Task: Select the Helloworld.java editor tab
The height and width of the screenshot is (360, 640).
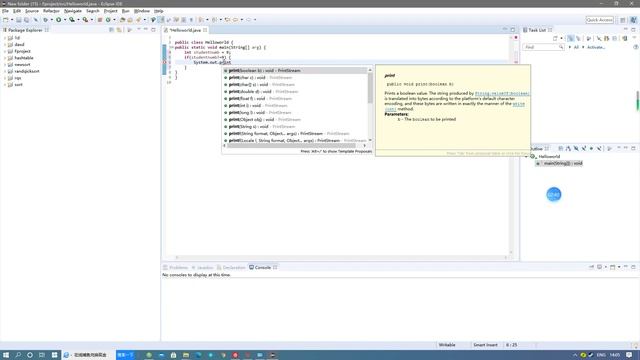Action: (185, 30)
